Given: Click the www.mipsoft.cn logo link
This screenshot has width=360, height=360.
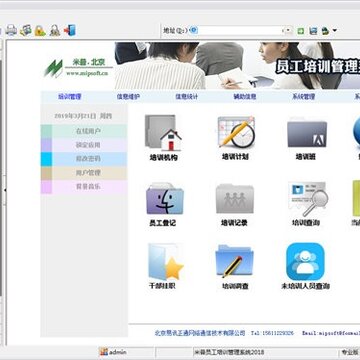Looking at the screenshot, I should pos(87,73).
